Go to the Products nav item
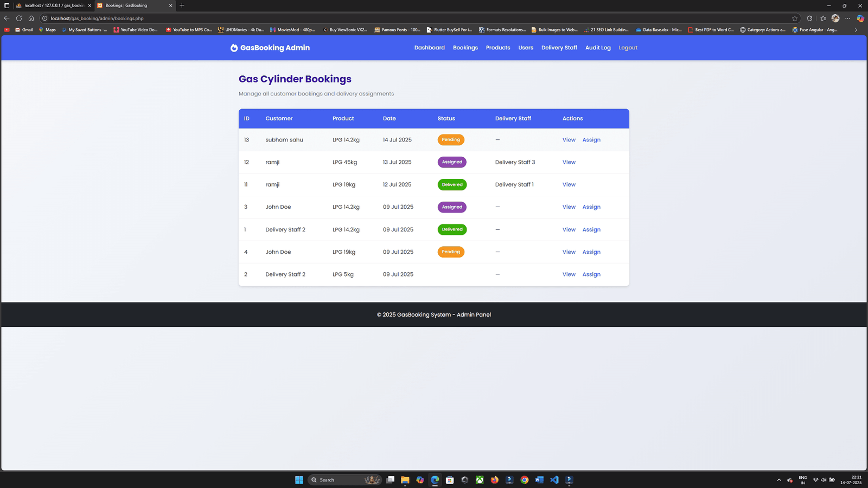Screen dimensions: 868x488 (x=497, y=48)
